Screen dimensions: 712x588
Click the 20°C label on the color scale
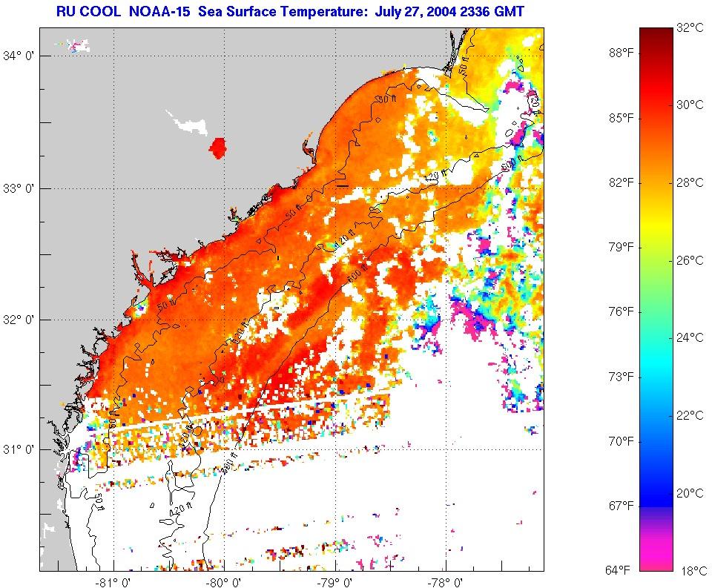click(690, 493)
